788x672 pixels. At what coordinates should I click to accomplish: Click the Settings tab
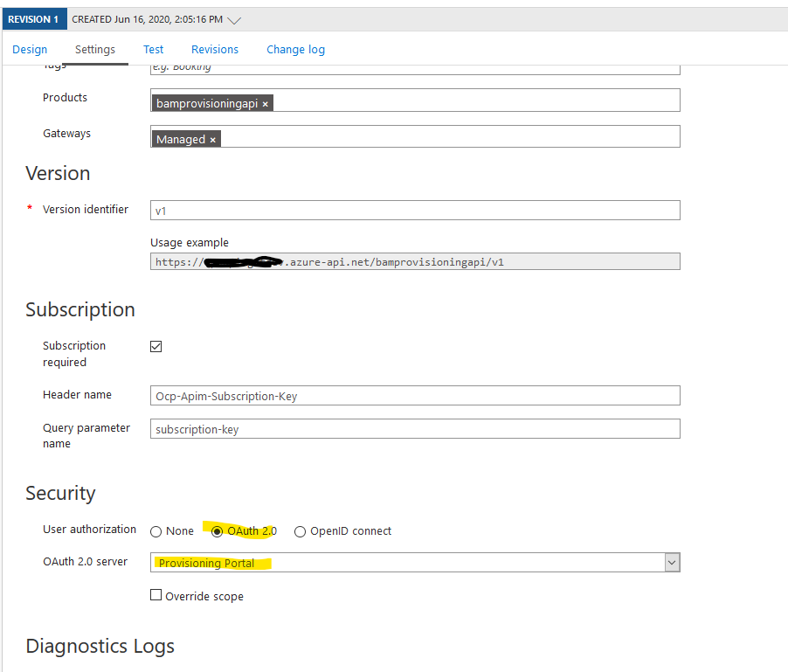click(95, 50)
